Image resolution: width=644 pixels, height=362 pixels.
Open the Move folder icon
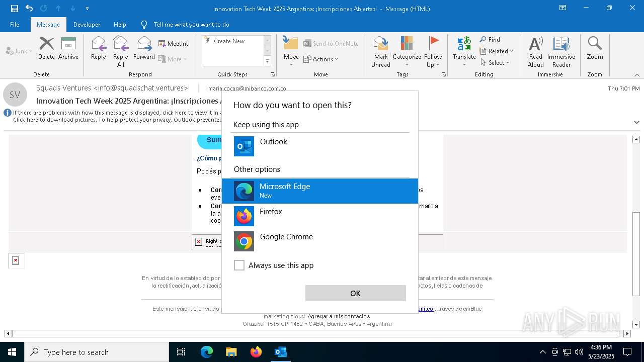[291, 44]
